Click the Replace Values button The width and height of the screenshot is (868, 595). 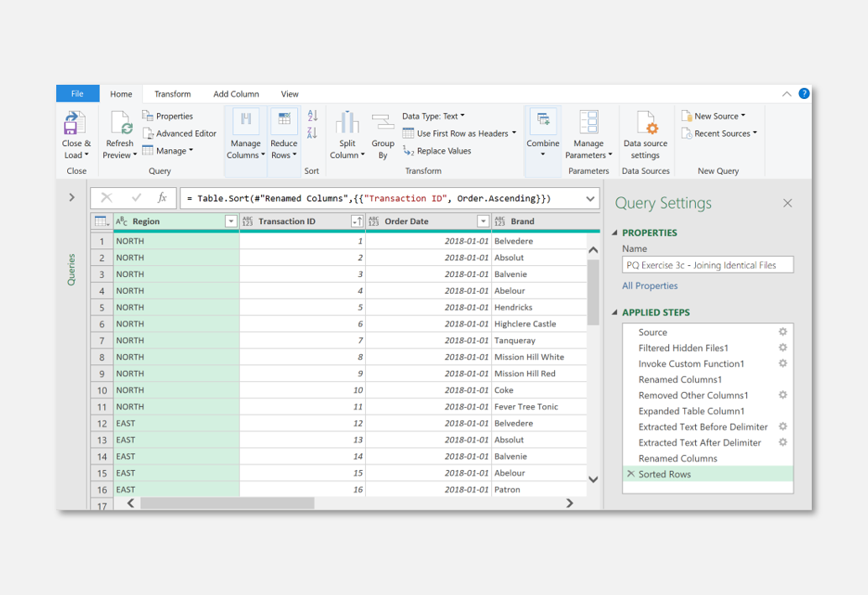[437, 151]
